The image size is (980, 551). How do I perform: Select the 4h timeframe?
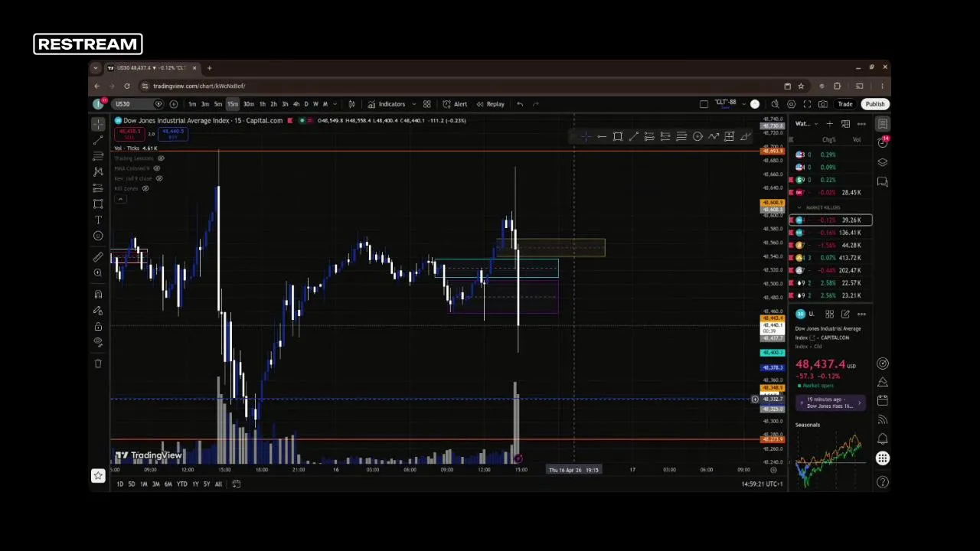(296, 104)
